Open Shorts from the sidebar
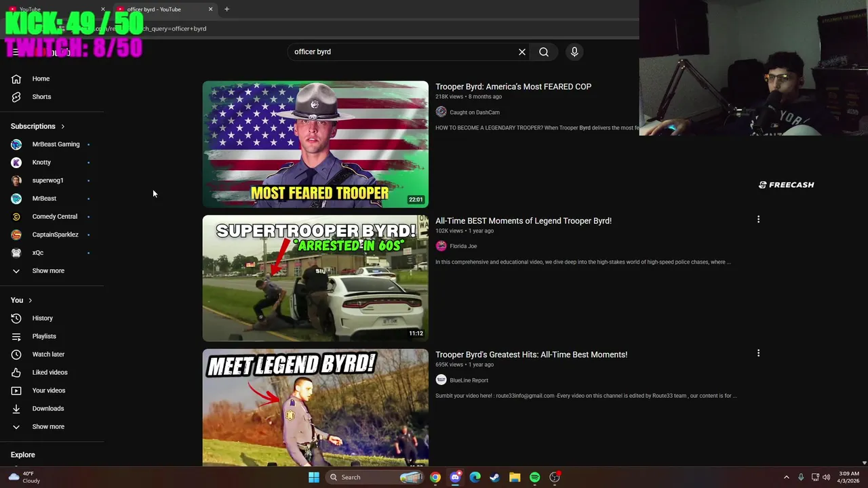 [41, 97]
